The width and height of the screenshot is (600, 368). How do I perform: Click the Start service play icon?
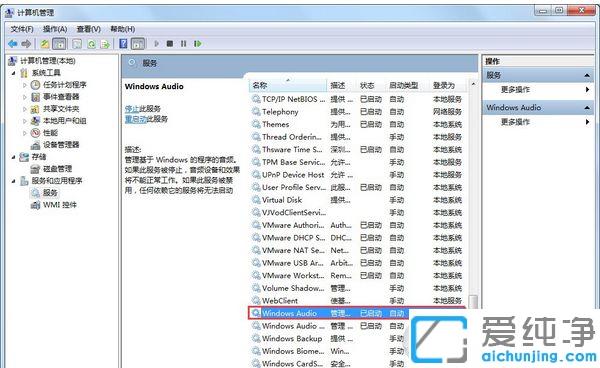click(157, 44)
